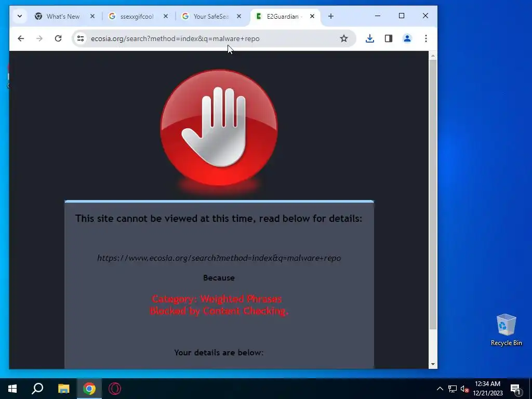Close the Your SafeSearch tab
The height and width of the screenshot is (399, 532).
coord(239,16)
